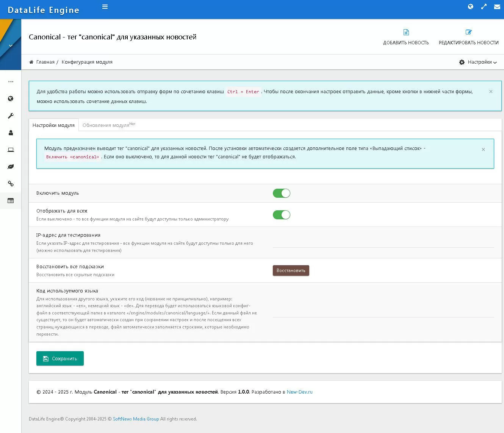
Task: Enter fullscreen with the expand arrows icon
Action: pos(484,6)
